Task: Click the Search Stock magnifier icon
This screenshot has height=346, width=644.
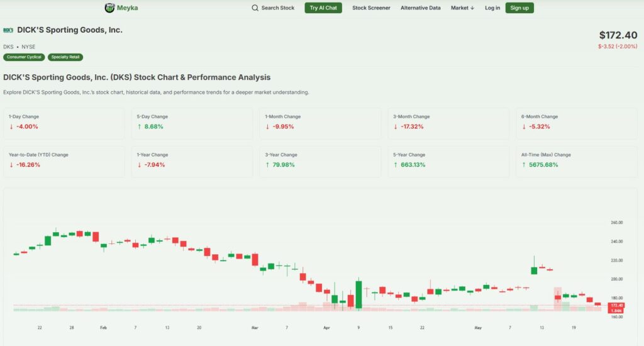Action: click(x=255, y=8)
